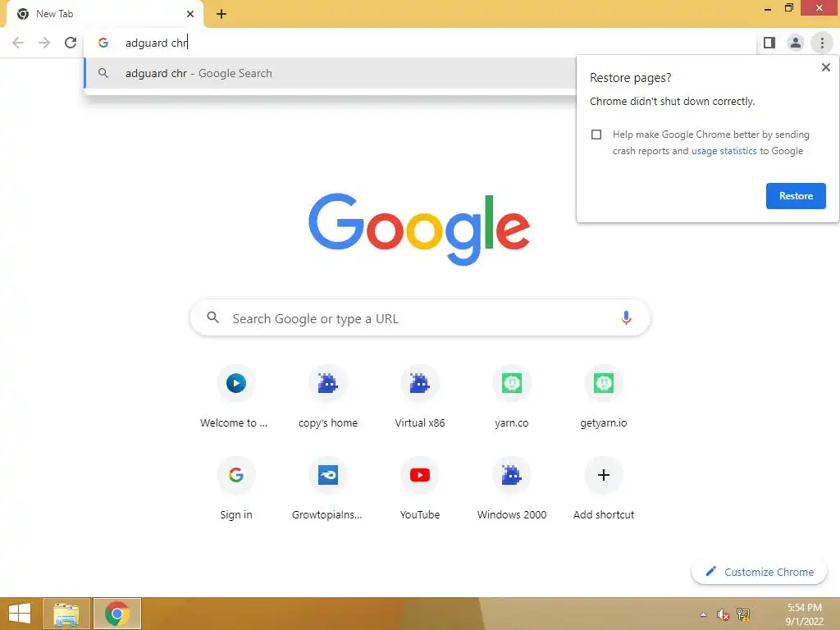
Task: Click the muted volume tray icon
Action: click(724, 614)
